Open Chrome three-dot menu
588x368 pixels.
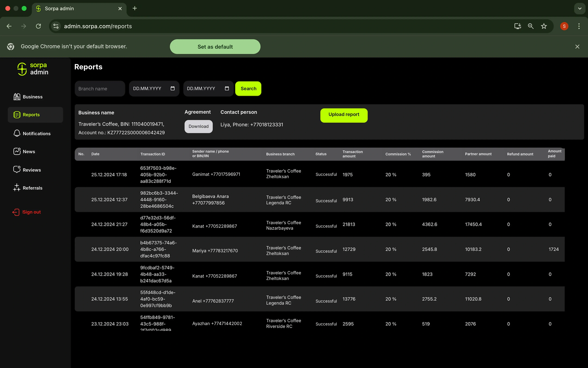(579, 26)
